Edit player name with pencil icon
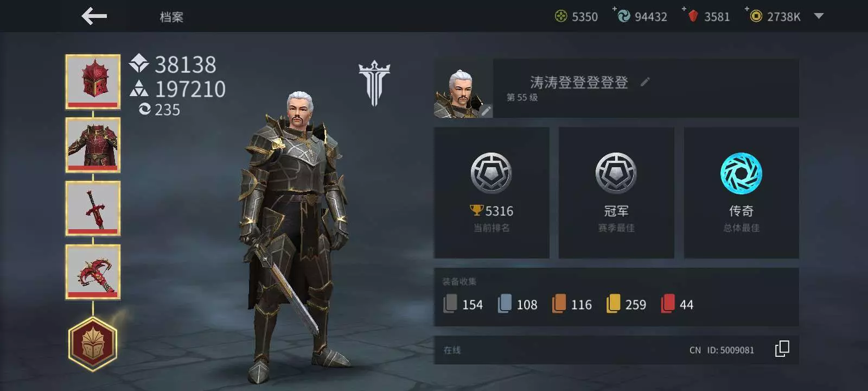868x391 pixels. tap(645, 82)
